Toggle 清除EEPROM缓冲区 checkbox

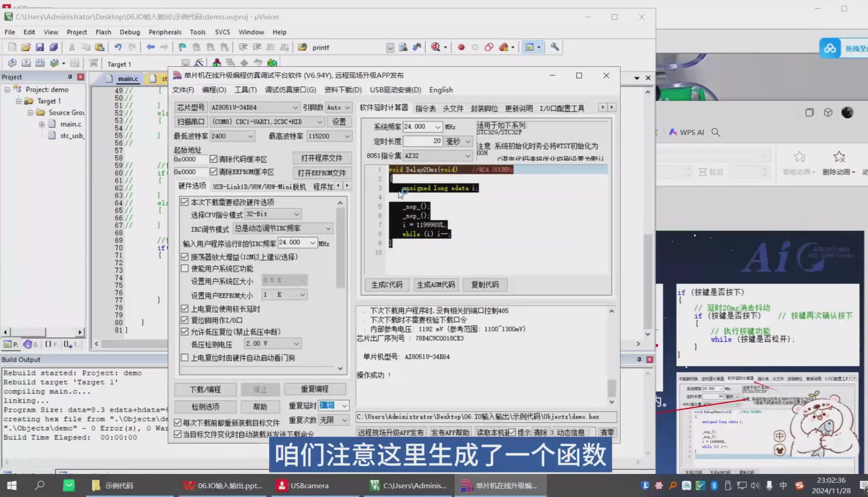coord(213,171)
